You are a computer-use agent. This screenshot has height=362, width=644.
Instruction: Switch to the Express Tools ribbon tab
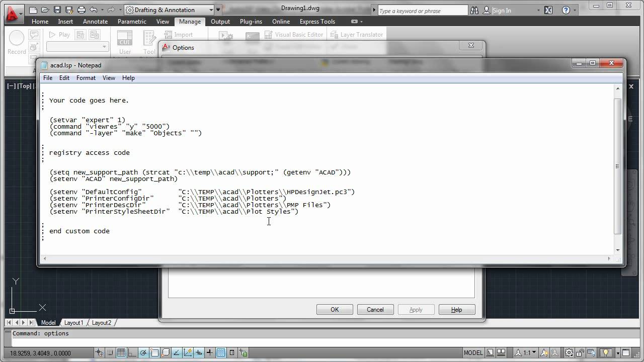coord(317,22)
